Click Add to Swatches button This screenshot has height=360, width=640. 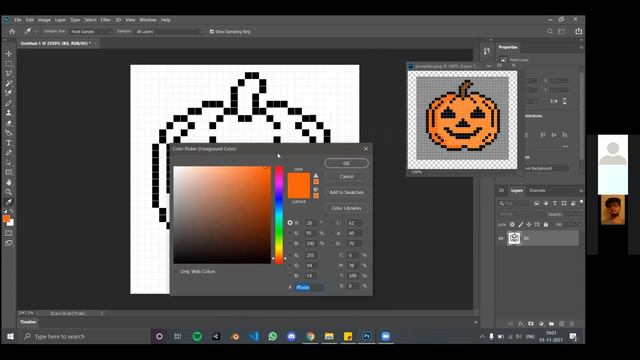pos(347,192)
